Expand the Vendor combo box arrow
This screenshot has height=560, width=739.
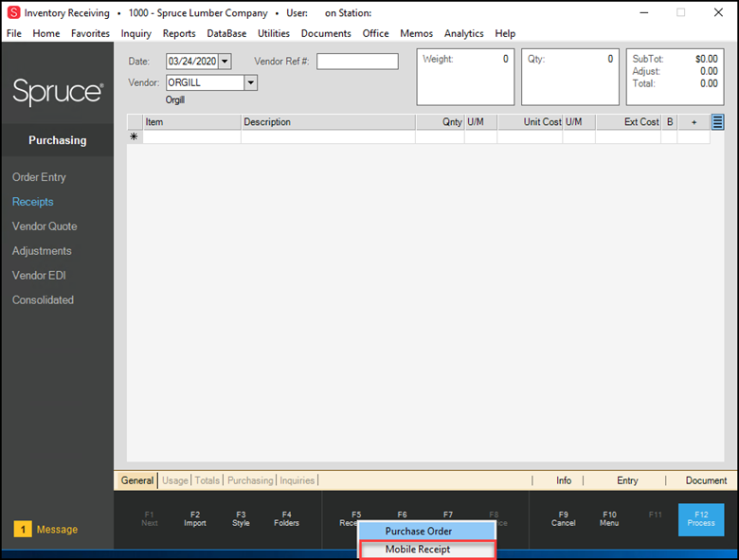tap(251, 82)
